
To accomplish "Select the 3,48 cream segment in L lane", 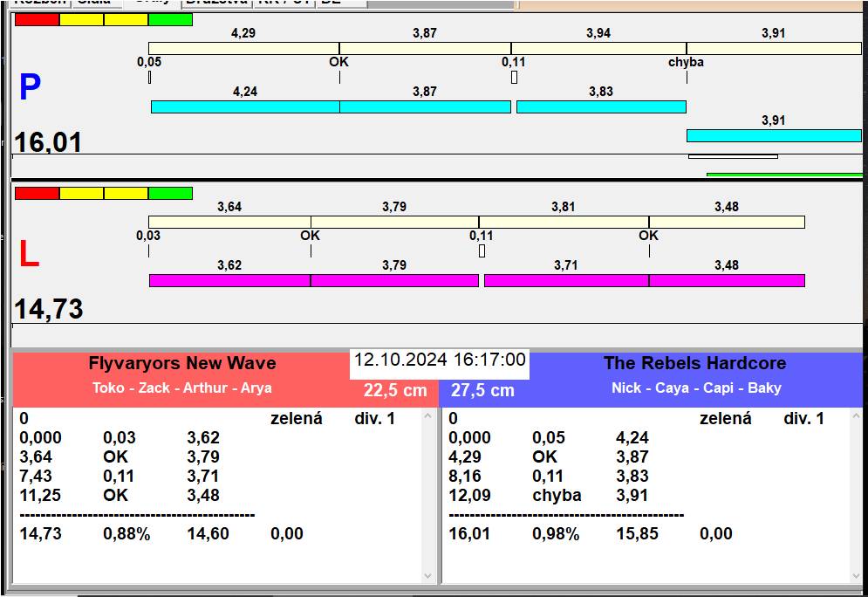I will tap(727, 222).
